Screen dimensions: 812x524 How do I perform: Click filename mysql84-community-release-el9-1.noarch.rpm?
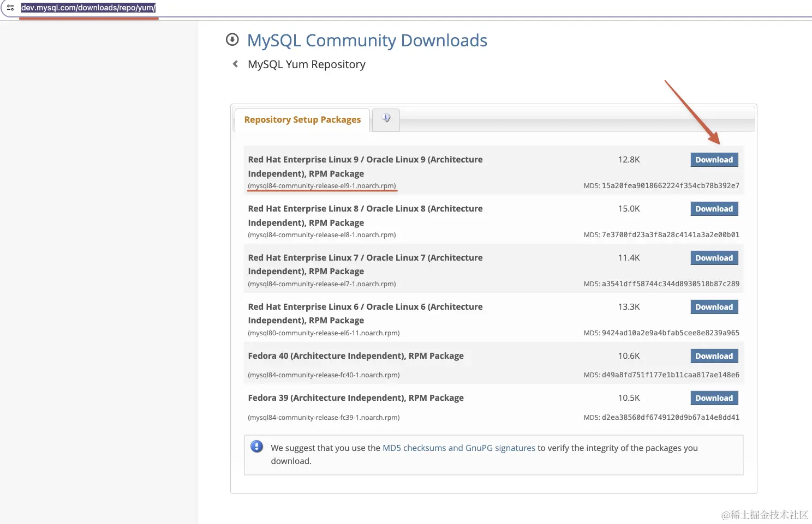[322, 186]
